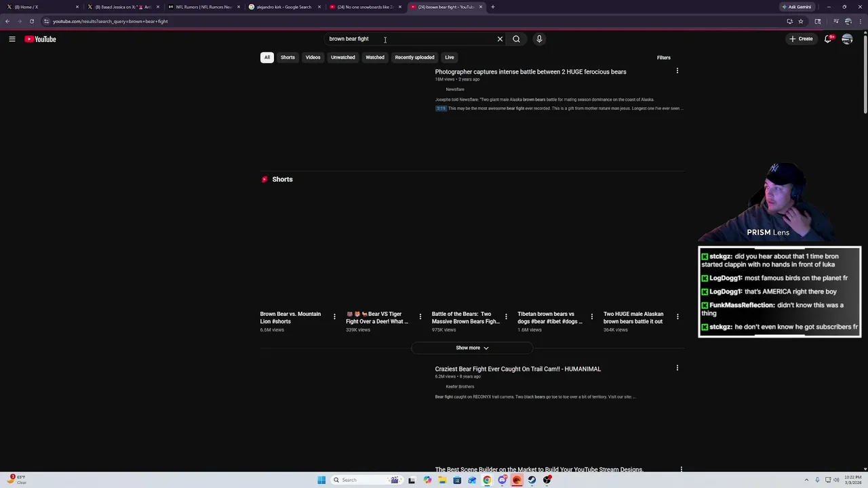Open the media controls icon in Chrome toolbar
The width and height of the screenshot is (868, 488).
click(x=835, y=21)
